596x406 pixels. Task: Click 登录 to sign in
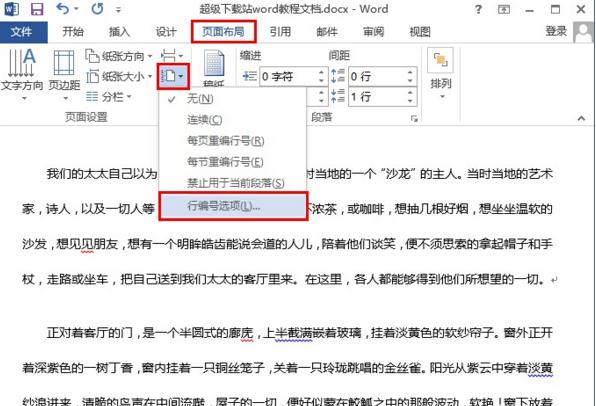tap(556, 32)
